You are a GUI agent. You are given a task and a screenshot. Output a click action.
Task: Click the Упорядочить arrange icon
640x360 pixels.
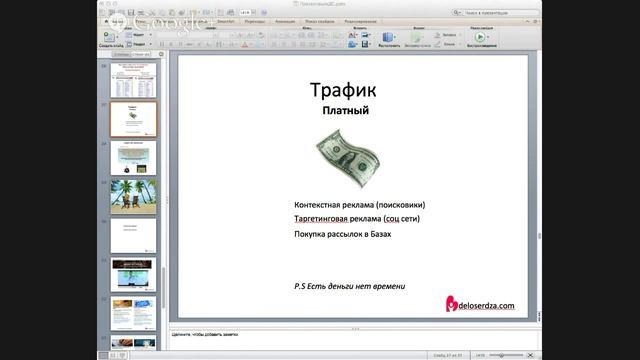(x=388, y=38)
